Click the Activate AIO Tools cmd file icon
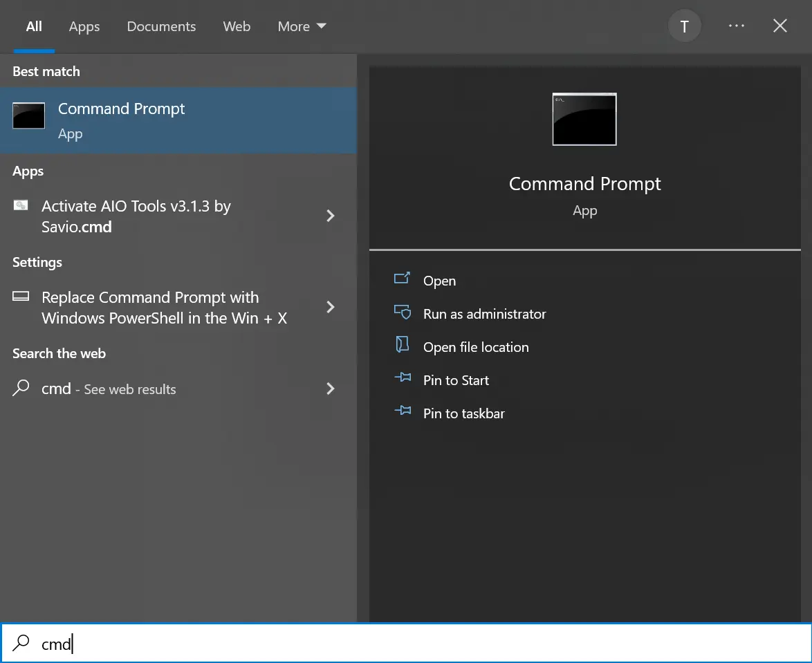This screenshot has width=812, height=663. click(x=21, y=205)
